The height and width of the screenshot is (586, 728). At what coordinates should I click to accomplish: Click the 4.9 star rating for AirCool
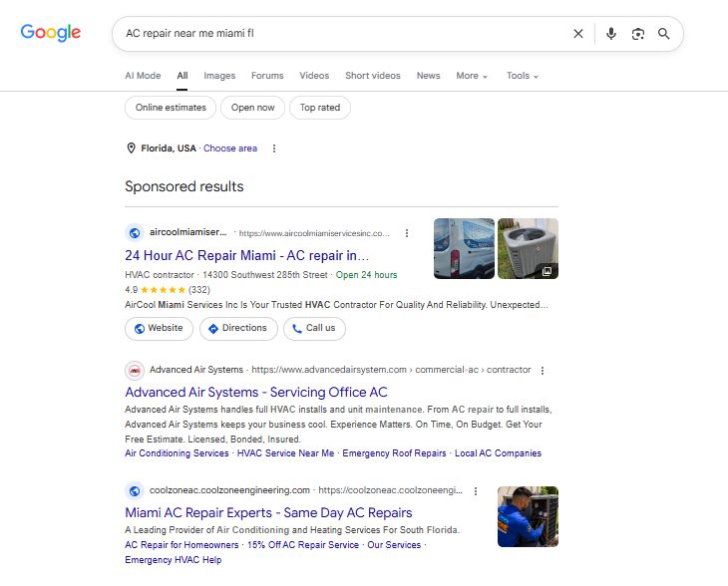[168, 290]
